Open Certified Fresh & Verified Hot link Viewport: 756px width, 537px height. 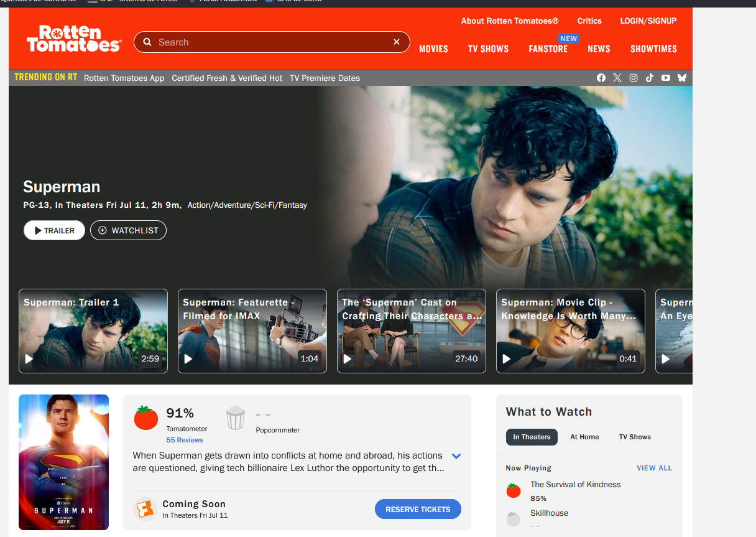[227, 78]
